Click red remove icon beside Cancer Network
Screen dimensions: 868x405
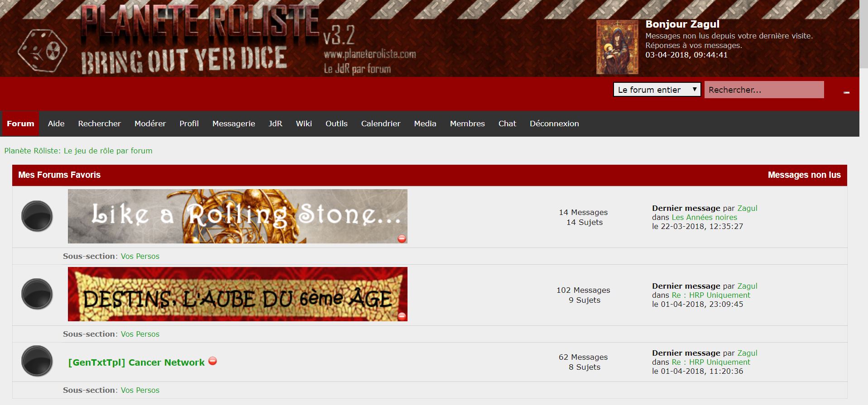[x=212, y=361]
